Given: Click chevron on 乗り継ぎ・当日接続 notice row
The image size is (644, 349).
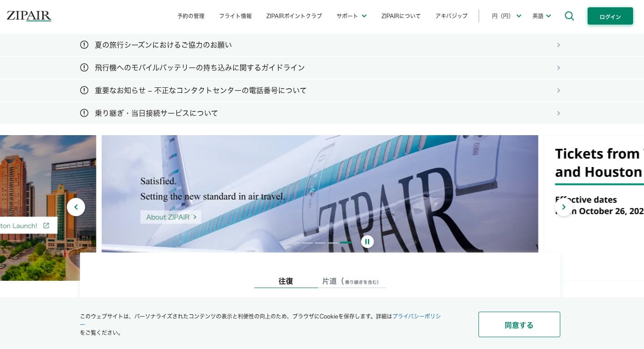Looking at the screenshot, I should pos(558,113).
